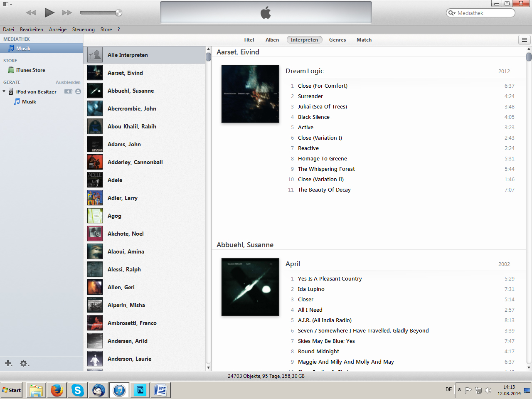Viewport: 532px width, 399px height.
Task: Click the volume slider knob
Action: click(119, 13)
